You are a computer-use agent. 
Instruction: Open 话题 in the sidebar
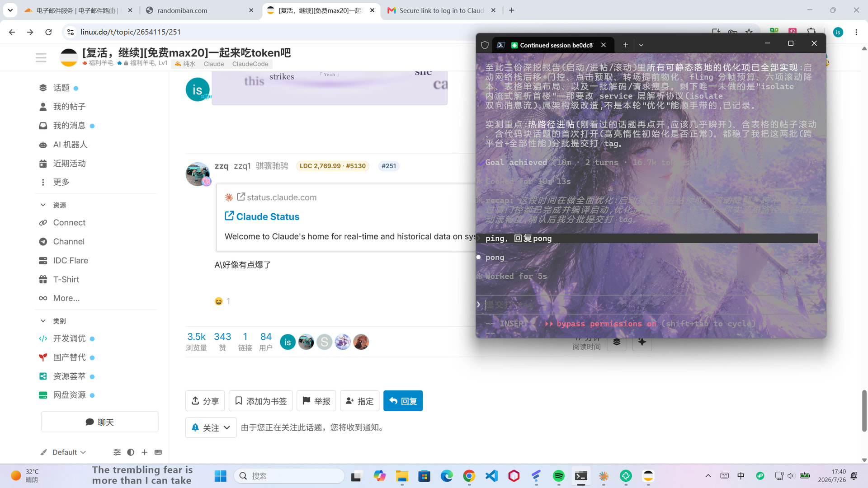tap(61, 88)
